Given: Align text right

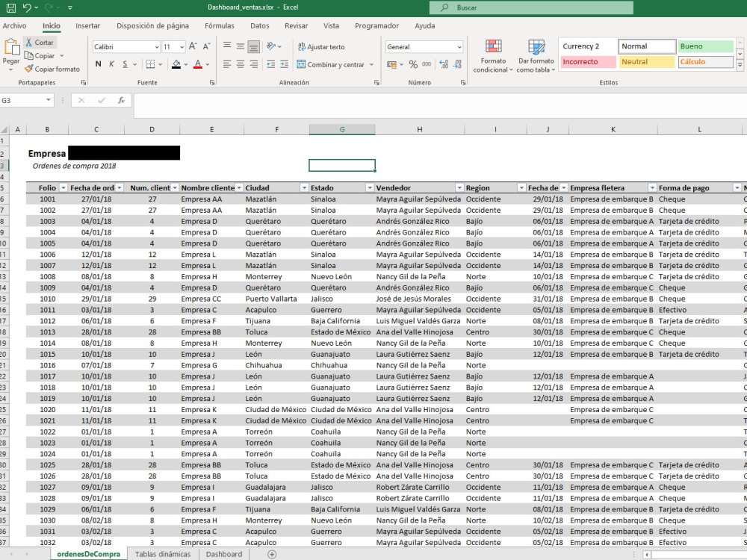Looking at the screenshot, I should 254,63.
